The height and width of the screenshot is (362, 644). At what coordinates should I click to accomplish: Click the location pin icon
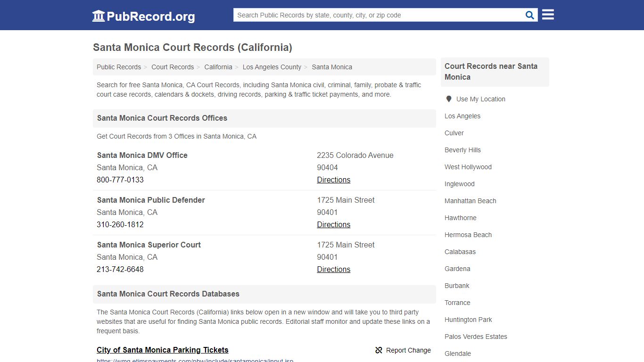[449, 99]
